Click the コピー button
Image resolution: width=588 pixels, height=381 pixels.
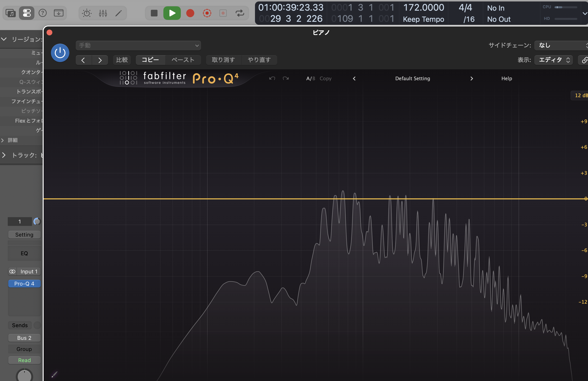(151, 60)
